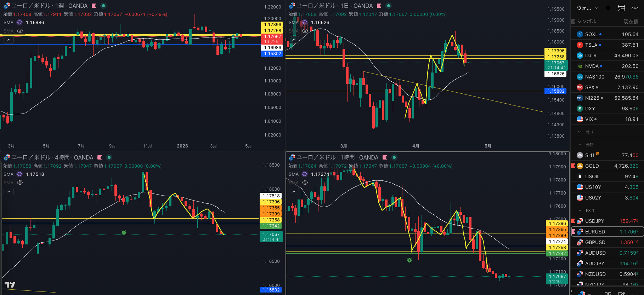Screen dimensions: 644x295
Task: Click the green event marker on 1-hour chart
Action: tap(409, 260)
